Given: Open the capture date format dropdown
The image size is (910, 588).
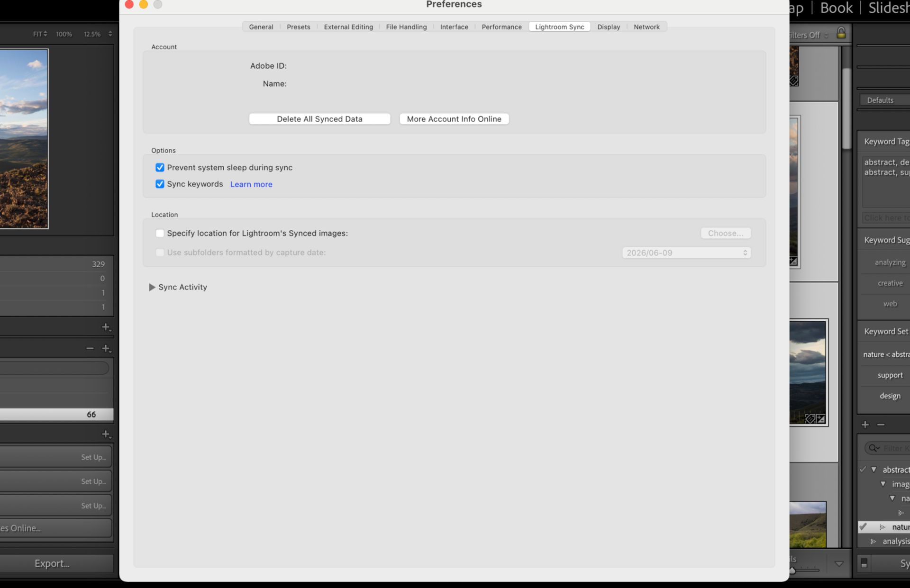Looking at the screenshot, I should [x=686, y=253].
